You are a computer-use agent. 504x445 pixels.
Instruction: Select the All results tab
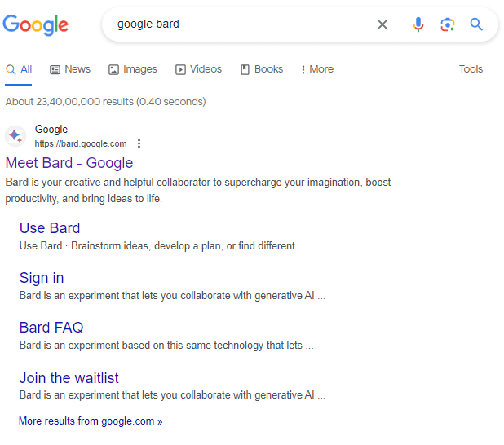click(x=19, y=69)
